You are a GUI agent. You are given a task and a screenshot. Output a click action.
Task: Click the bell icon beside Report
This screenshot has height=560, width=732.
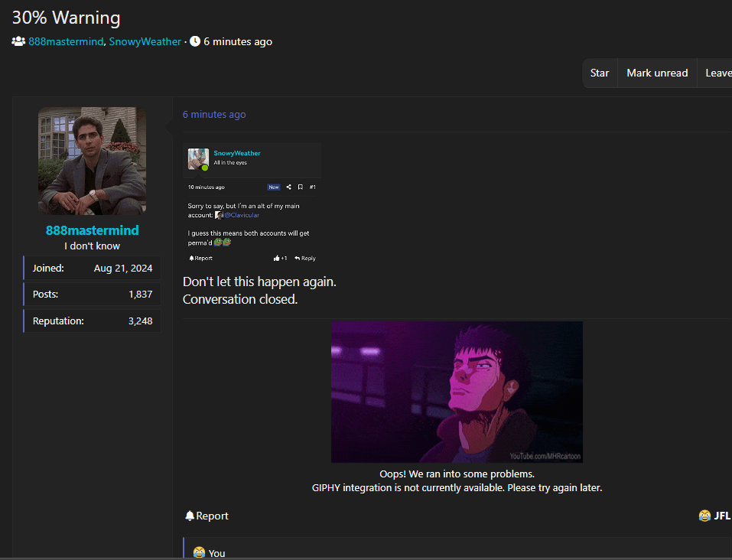click(x=190, y=516)
